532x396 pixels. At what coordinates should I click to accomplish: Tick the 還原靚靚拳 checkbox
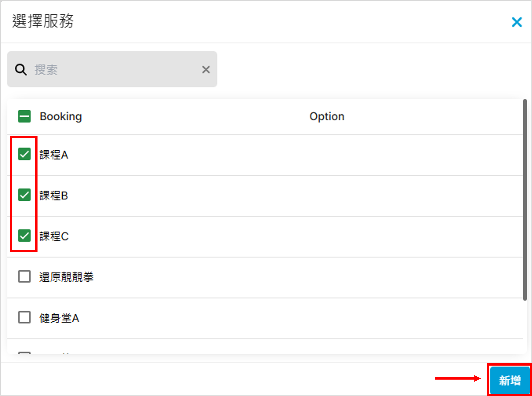[x=24, y=277]
